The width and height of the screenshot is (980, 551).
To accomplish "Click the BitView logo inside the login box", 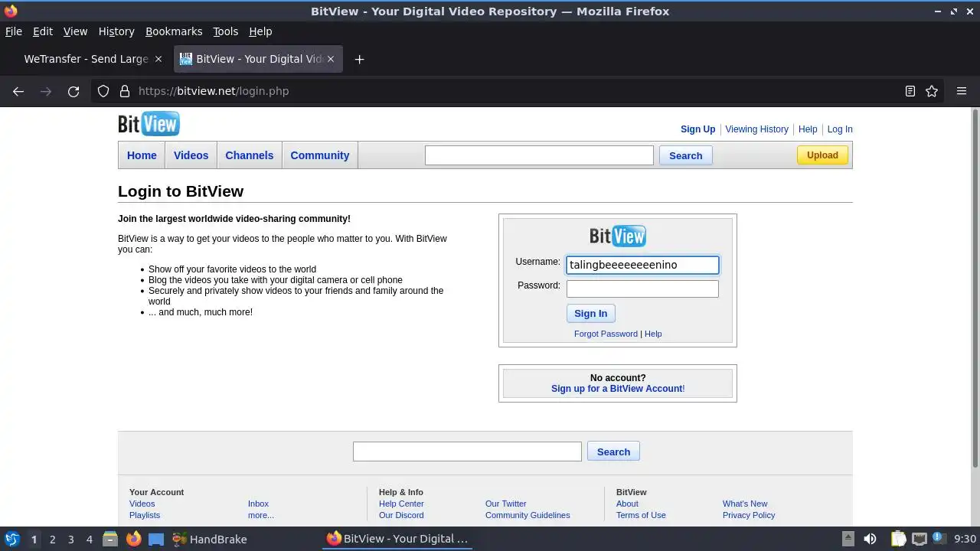I will (x=618, y=236).
